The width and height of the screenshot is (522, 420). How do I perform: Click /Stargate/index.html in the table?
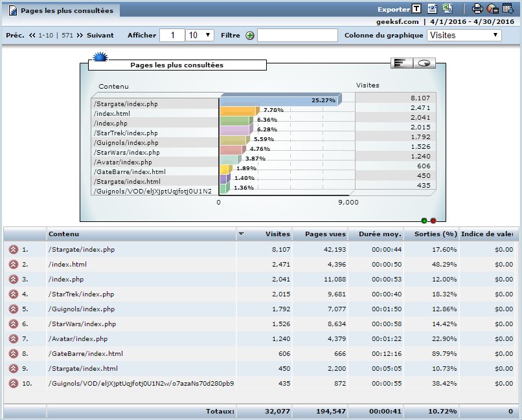pyautogui.click(x=84, y=368)
